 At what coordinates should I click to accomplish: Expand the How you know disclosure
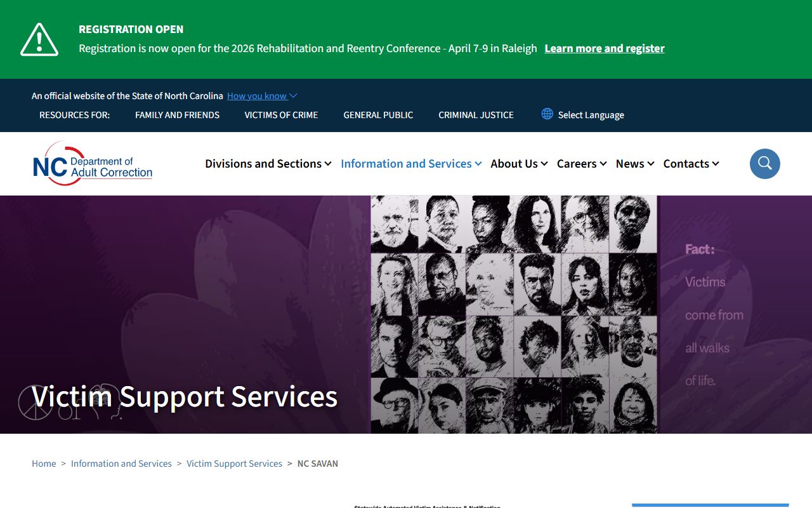pos(262,96)
